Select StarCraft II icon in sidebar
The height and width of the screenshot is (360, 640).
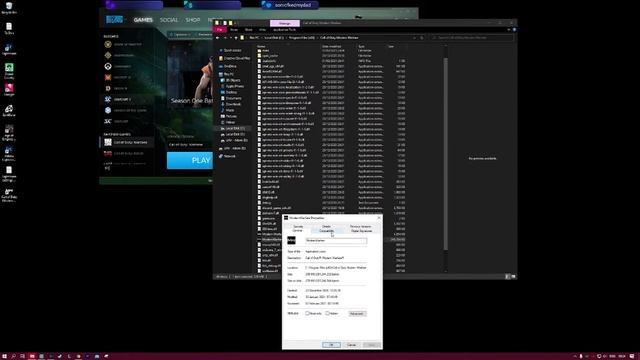(x=108, y=99)
